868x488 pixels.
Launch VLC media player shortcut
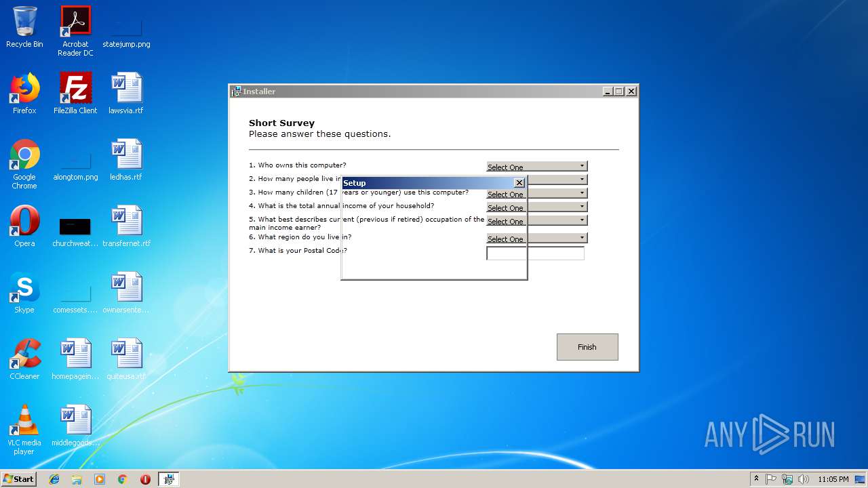(x=24, y=430)
